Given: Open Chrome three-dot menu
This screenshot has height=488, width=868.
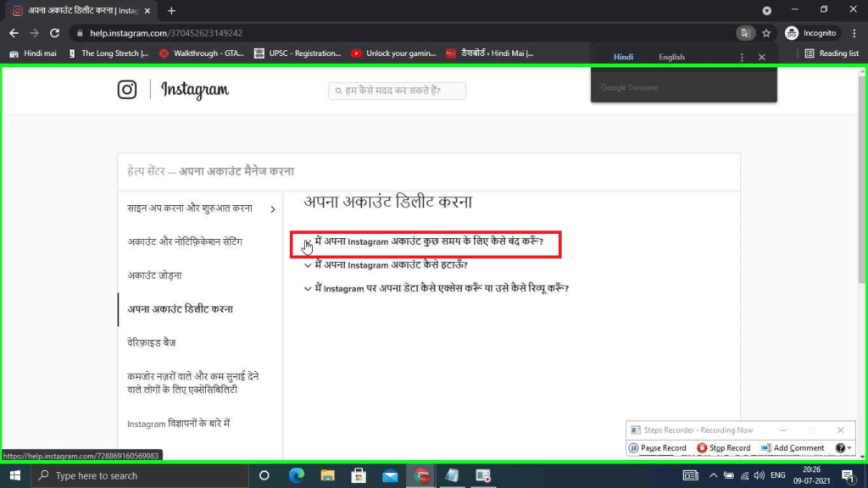Looking at the screenshot, I should 854,33.
